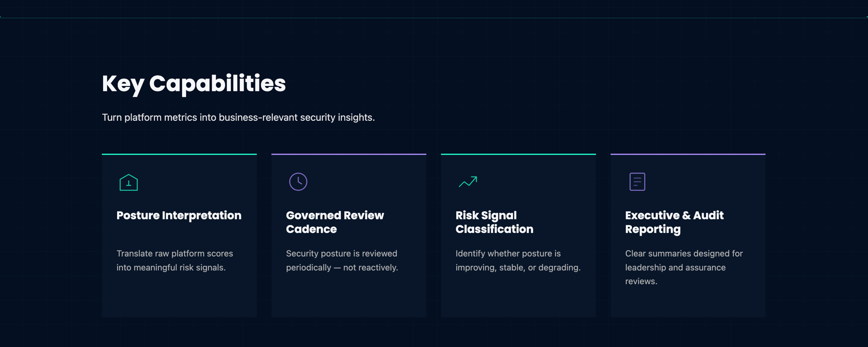Click 'Security posture is reviewed periodically' text

coord(342,261)
